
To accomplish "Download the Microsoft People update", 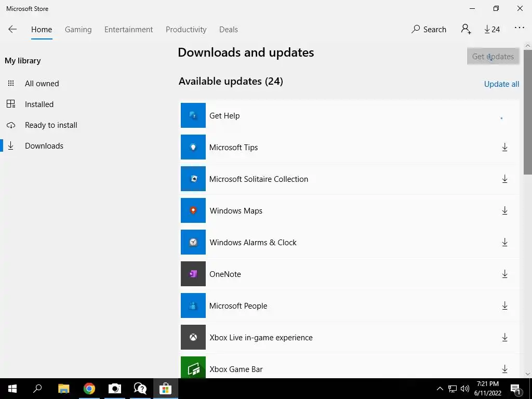I will pos(504,305).
